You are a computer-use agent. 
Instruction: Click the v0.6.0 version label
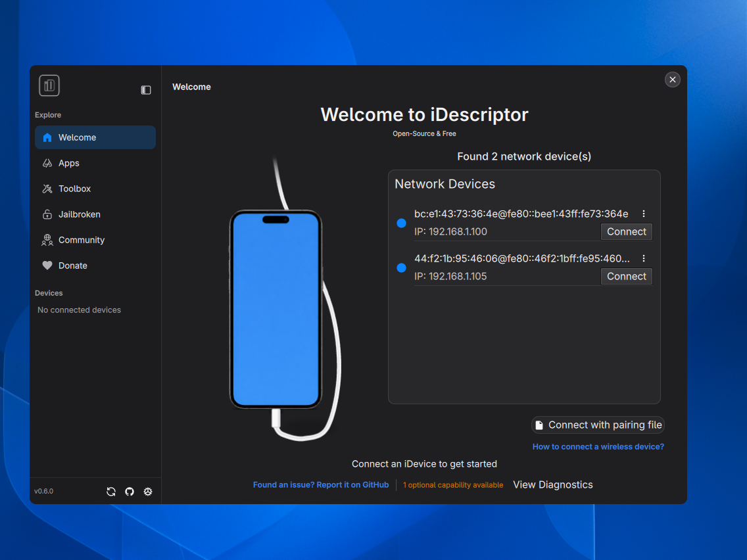pyautogui.click(x=44, y=491)
